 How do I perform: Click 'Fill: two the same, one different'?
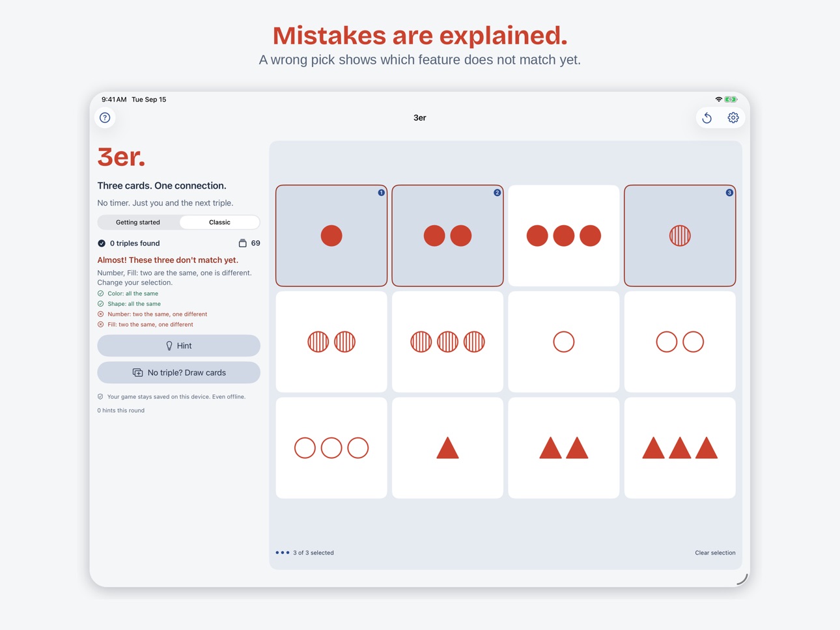tap(150, 325)
